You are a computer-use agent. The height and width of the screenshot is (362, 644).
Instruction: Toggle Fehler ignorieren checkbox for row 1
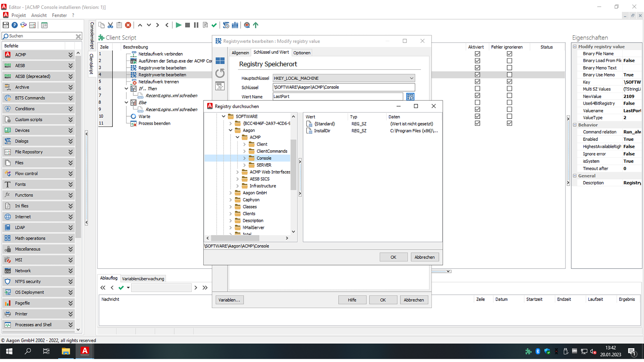coord(509,54)
